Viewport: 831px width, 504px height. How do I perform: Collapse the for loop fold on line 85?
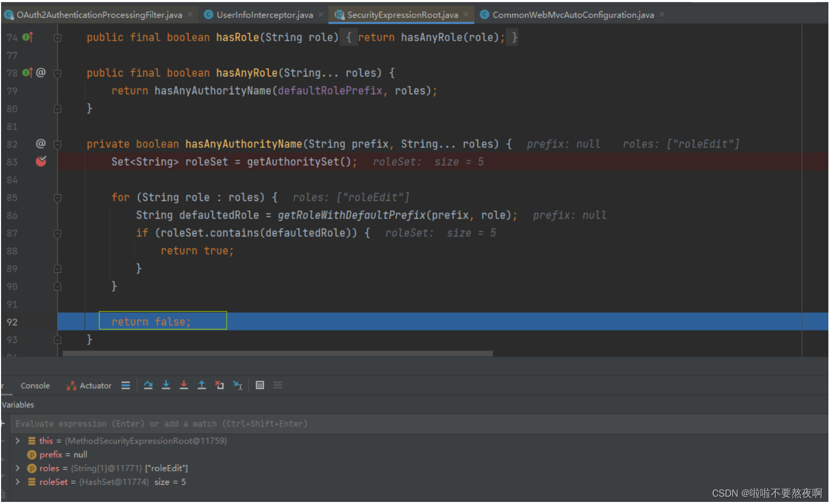click(58, 198)
